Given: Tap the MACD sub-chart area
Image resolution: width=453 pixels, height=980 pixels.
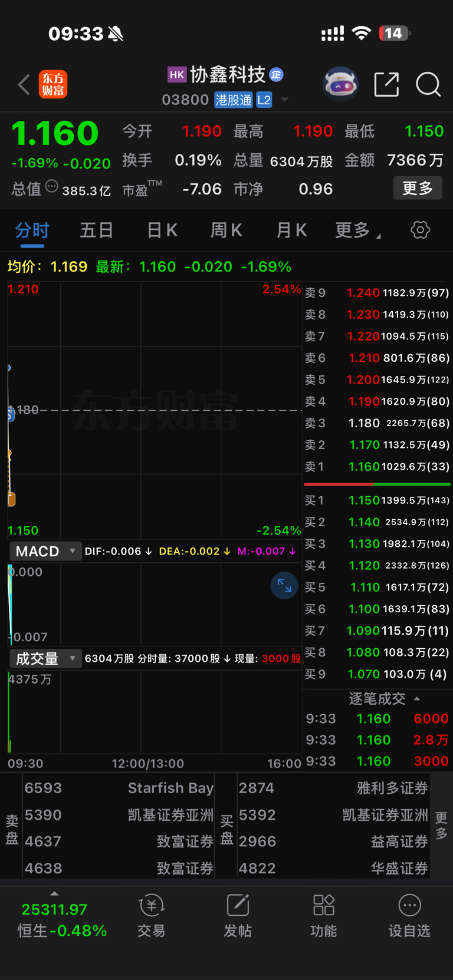Looking at the screenshot, I should (x=155, y=604).
